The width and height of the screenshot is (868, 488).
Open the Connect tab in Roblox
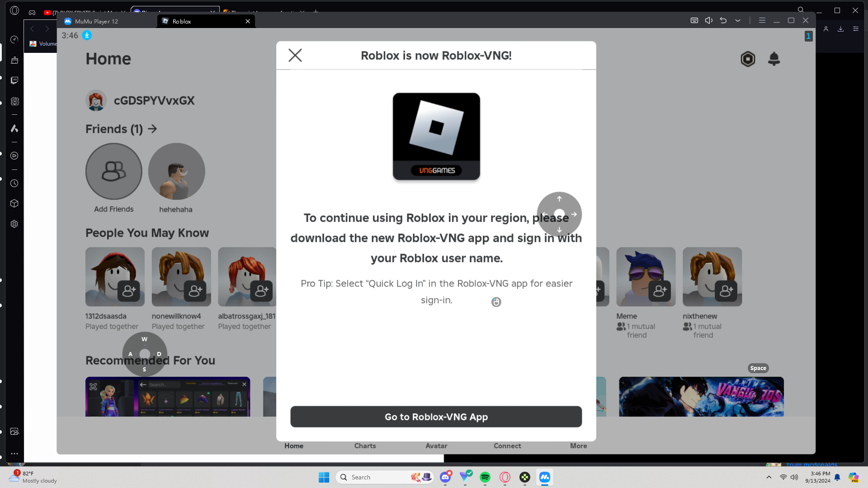(507, 446)
